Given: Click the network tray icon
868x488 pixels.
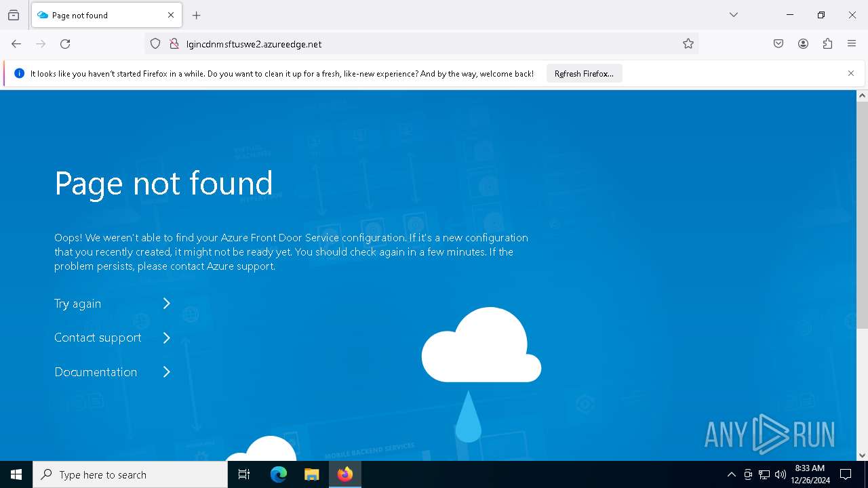Looking at the screenshot, I should 764,474.
